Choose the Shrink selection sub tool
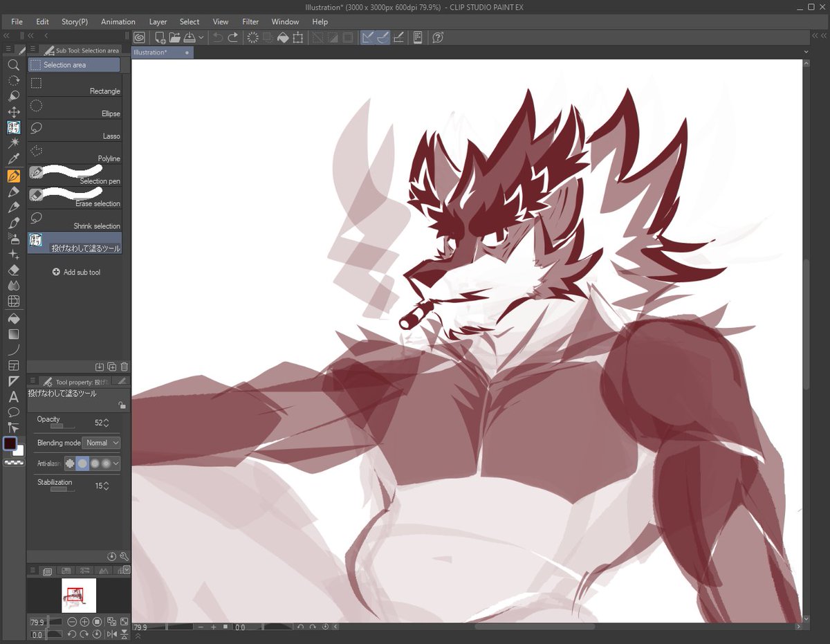The height and width of the screenshot is (644, 830). (75, 221)
